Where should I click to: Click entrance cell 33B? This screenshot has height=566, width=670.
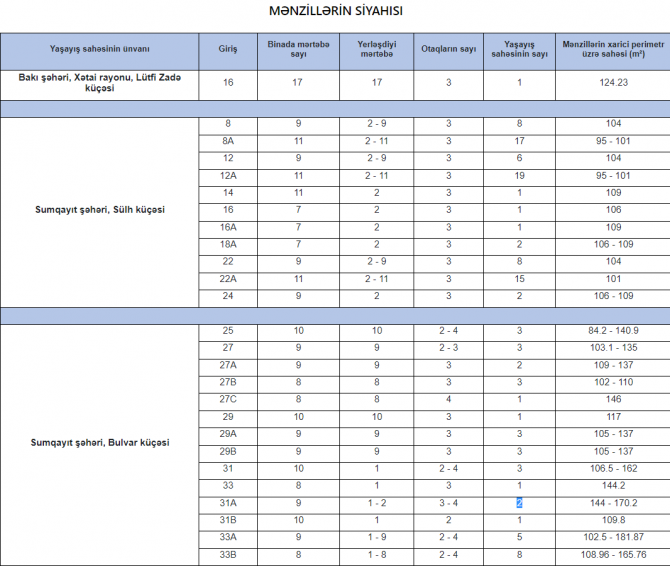click(x=228, y=554)
